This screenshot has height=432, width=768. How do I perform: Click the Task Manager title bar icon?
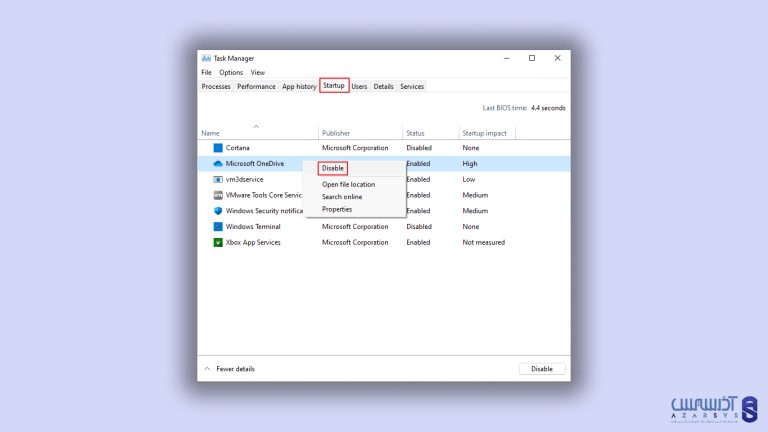coord(206,58)
